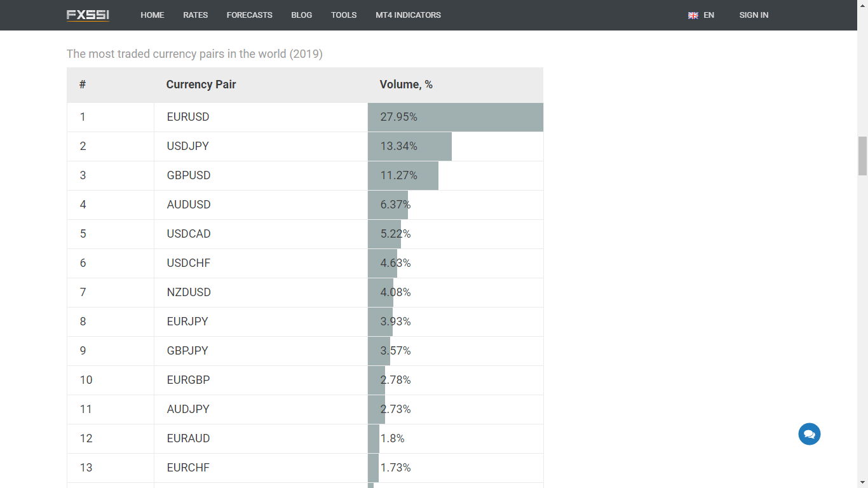
Task: Open the TOOLS menu
Action: (344, 15)
